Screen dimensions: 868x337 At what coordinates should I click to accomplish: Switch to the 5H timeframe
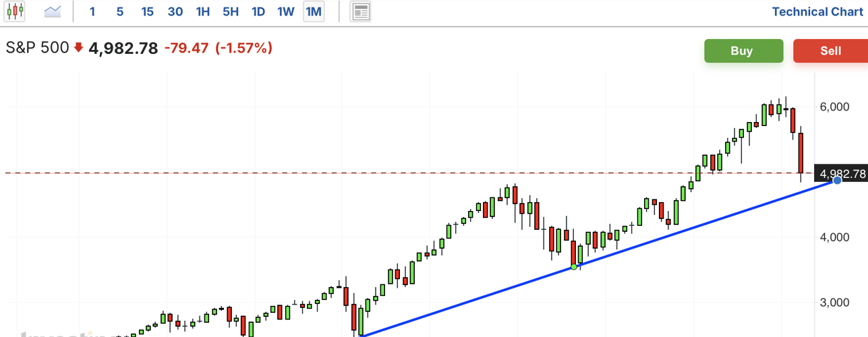tap(231, 11)
